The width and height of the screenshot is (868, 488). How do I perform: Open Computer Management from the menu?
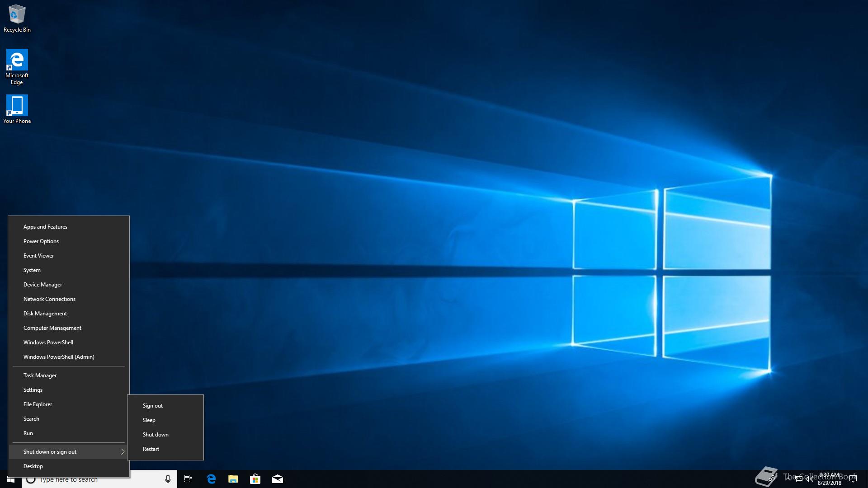[69, 328]
